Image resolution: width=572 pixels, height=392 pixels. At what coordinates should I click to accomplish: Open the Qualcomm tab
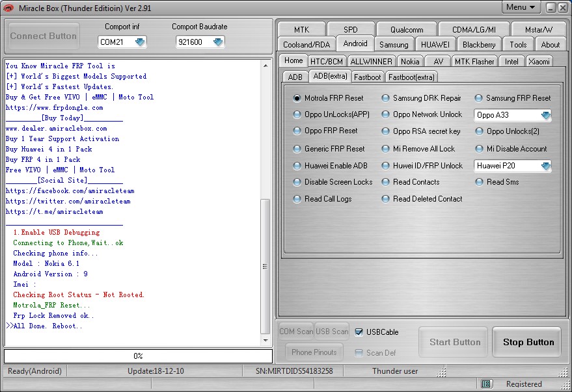pos(406,29)
